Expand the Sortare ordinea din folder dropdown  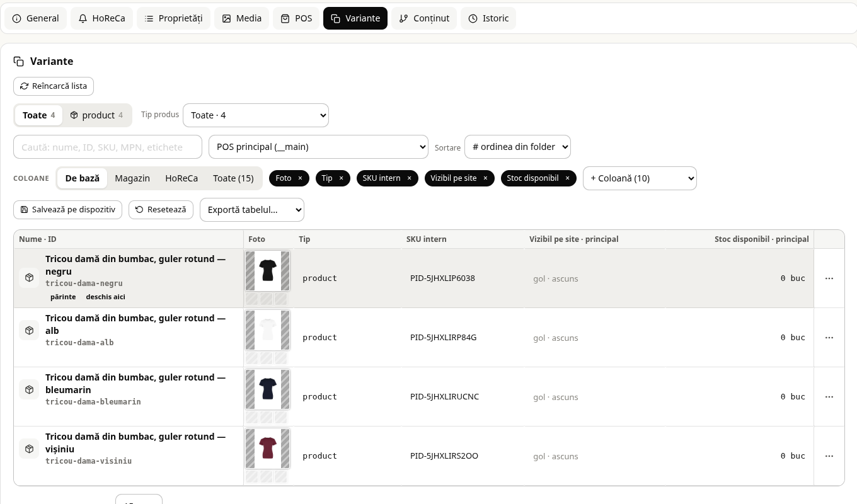[517, 147]
